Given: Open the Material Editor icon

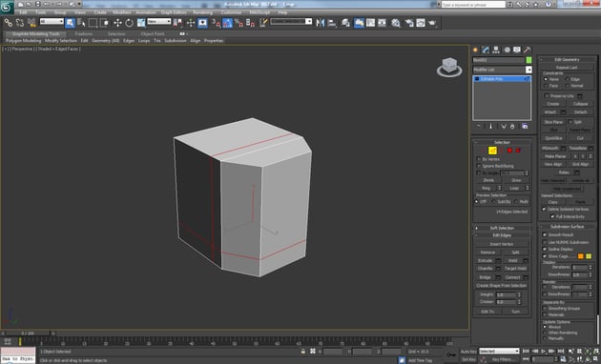Looking at the screenshot, I should [x=396, y=23].
